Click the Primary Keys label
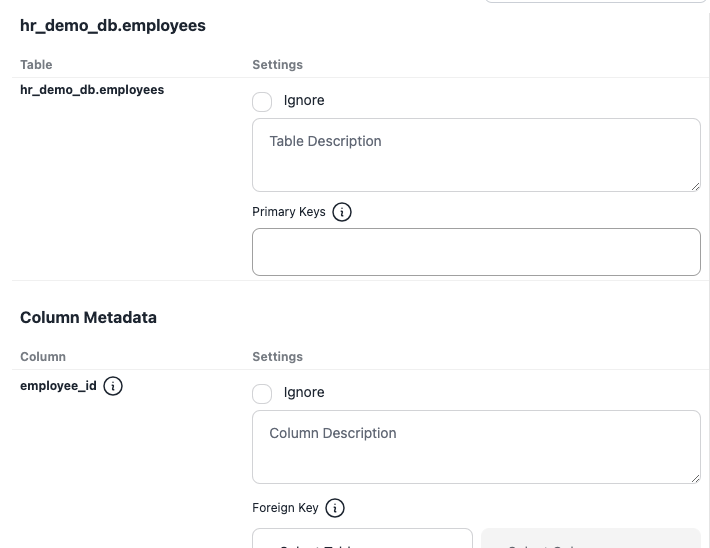 tap(289, 212)
